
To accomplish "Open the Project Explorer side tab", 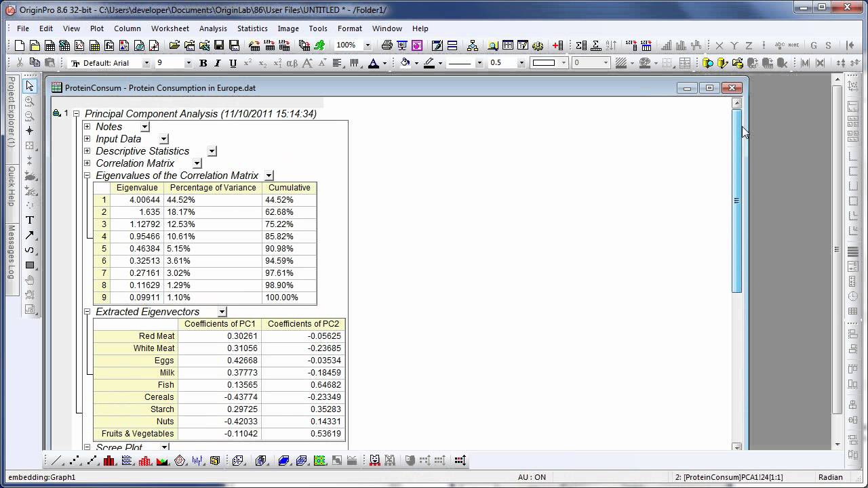I will [x=11, y=112].
